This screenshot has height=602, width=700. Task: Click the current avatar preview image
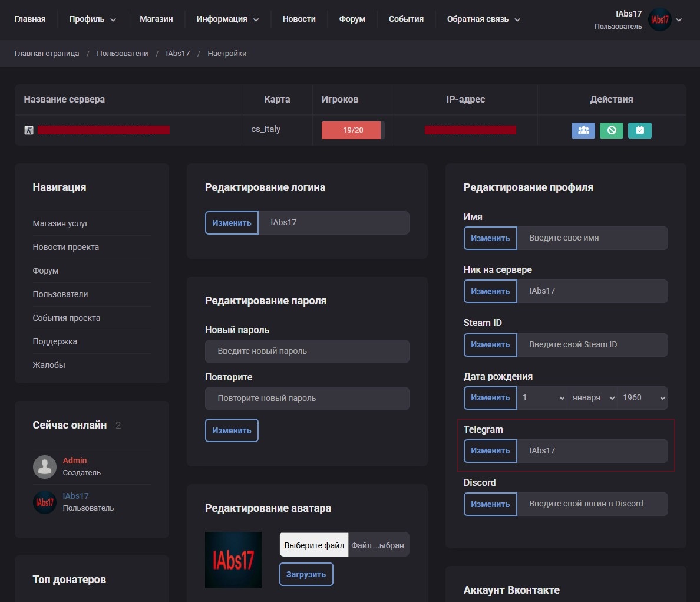[233, 560]
